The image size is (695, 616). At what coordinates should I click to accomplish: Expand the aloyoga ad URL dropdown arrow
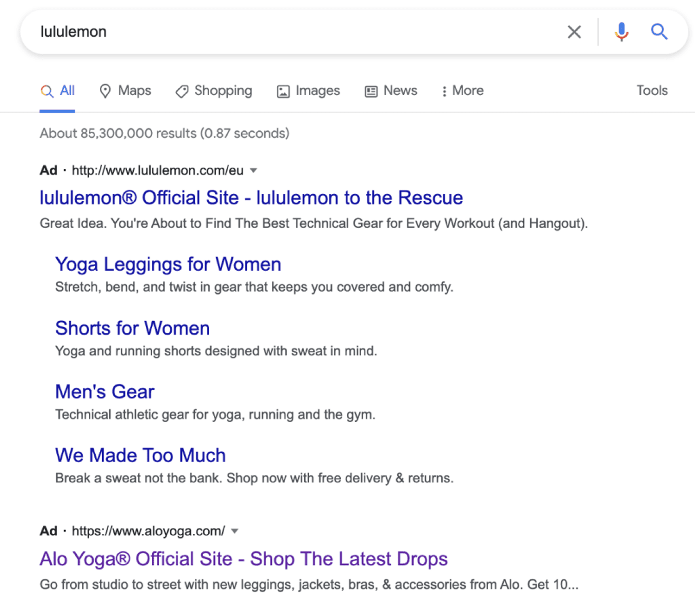[x=235, y=531]
